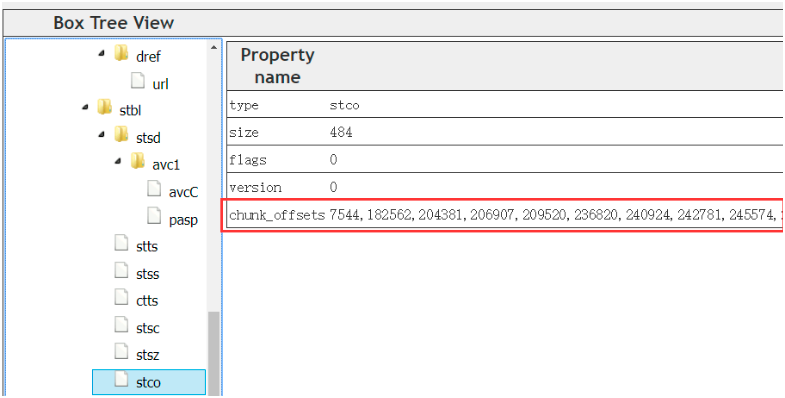785x398 pixels.
Task: Click the avc1 folder icon
Action: (138, 162)
